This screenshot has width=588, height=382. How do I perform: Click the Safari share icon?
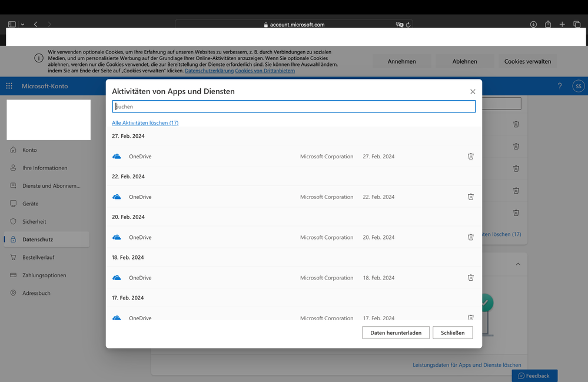point(548,24)
